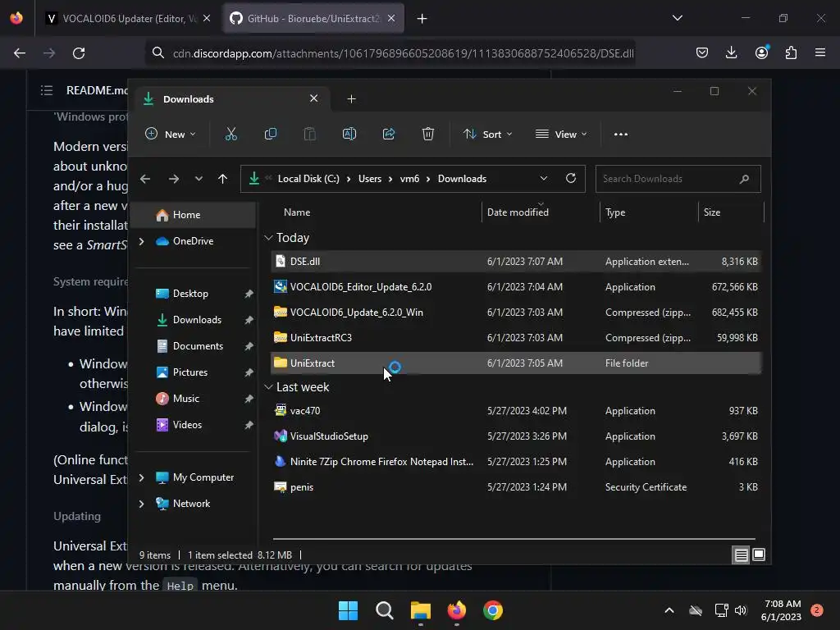Click Save to Pocket icon in Firefox

click(x=702, y=52)
